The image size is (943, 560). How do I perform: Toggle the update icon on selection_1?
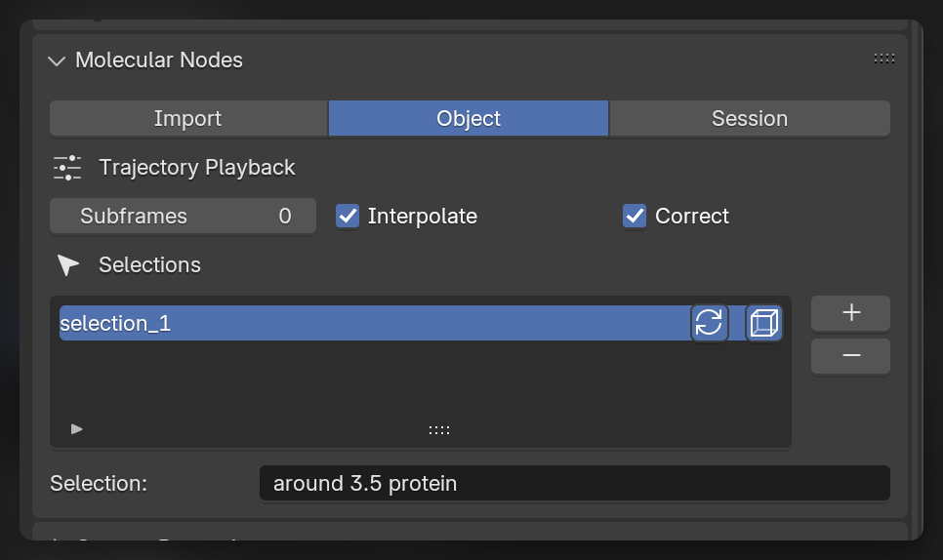[710, 323]
